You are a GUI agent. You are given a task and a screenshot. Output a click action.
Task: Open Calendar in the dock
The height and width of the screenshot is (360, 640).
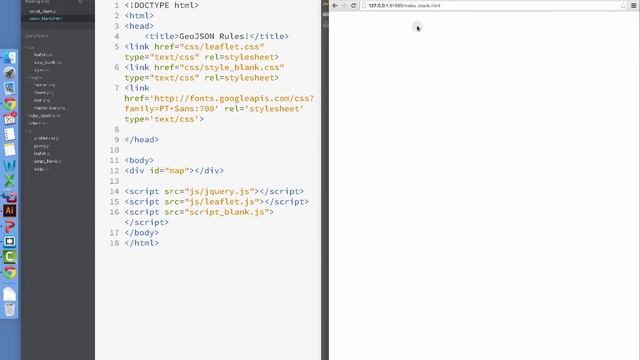pos(9,119)
